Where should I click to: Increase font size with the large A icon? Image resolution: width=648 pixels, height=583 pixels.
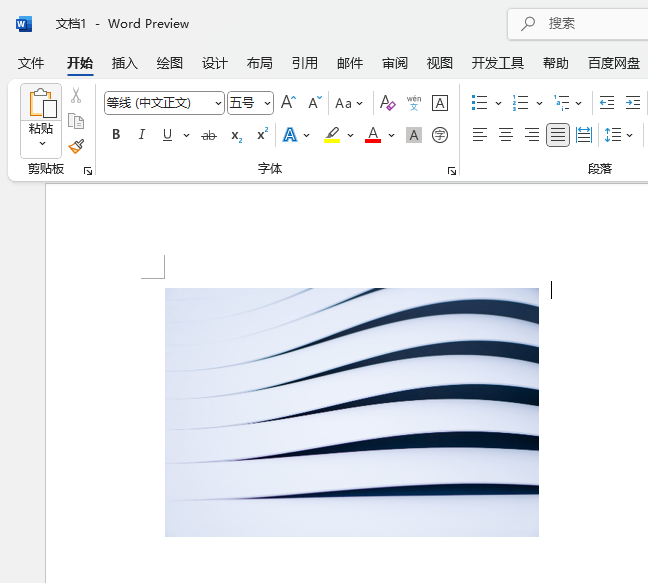click(288, 102)
